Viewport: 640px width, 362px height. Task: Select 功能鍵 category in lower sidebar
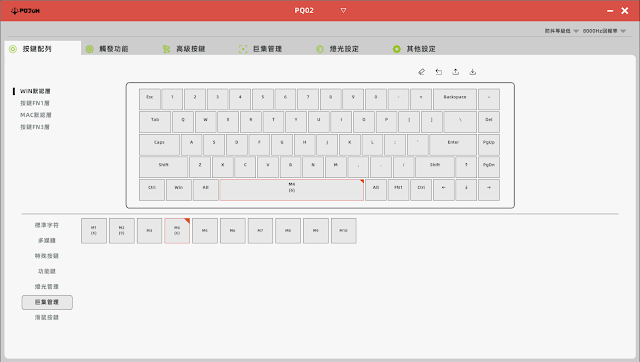[x=47, y=271]
